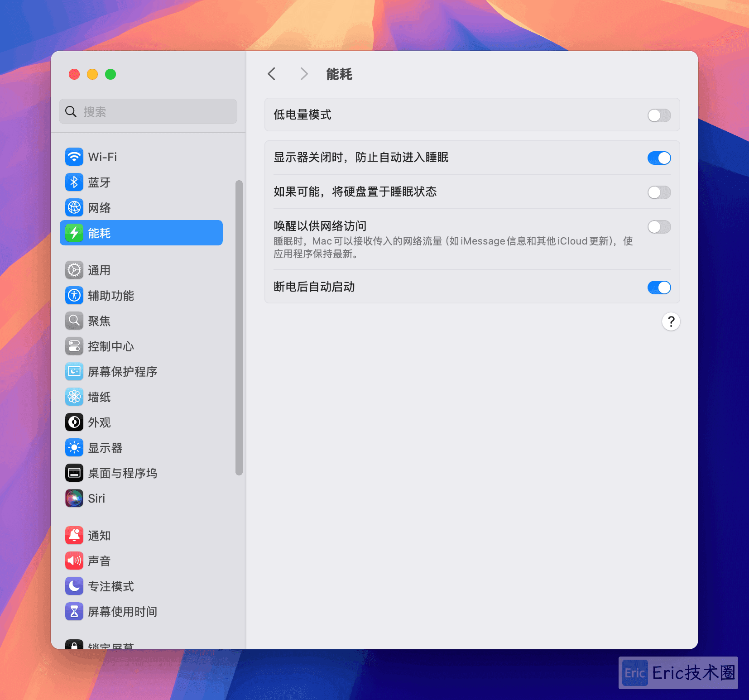The image size is (749, 700).
Task: Disable 断电后自动启动 switch
Action: click(659, 288)
